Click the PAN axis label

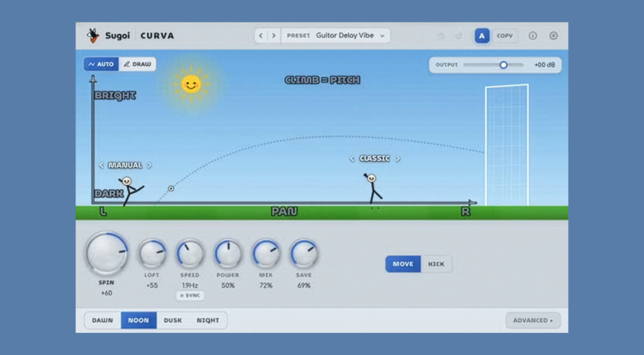[284, 211]
